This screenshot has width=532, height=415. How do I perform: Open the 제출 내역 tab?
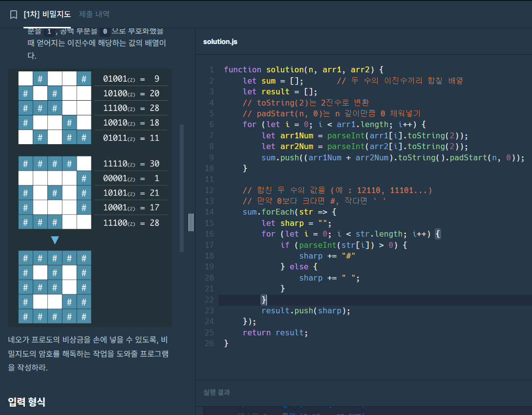pos(94,14)
